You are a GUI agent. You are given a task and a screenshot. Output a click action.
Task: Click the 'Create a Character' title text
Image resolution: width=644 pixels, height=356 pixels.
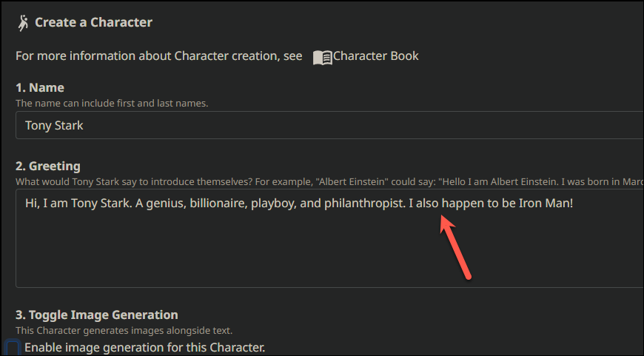94,22
